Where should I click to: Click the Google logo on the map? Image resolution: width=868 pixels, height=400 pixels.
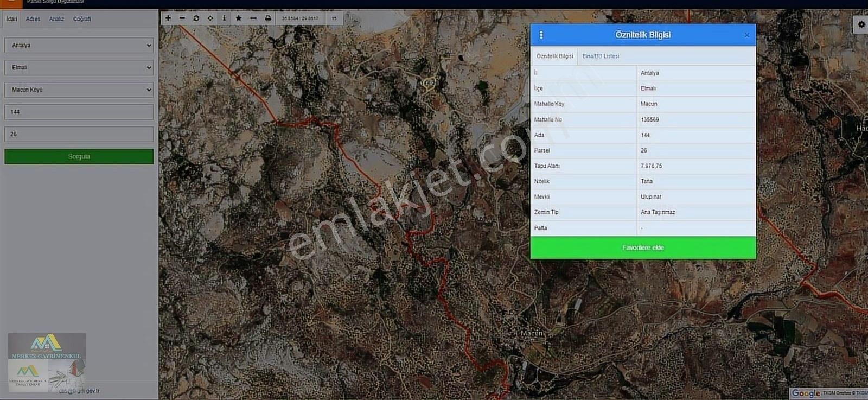[806, 393]
